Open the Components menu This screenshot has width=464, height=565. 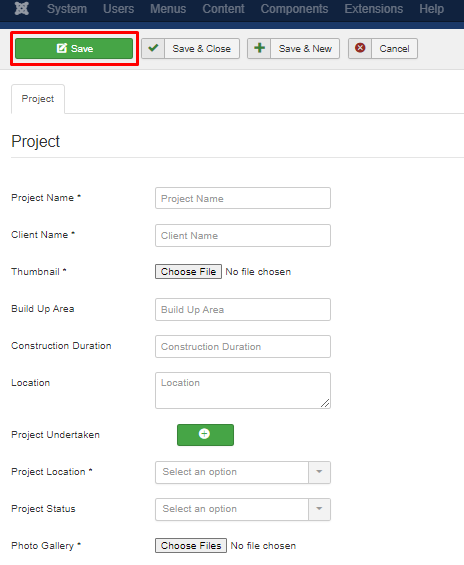click(294, 9)
